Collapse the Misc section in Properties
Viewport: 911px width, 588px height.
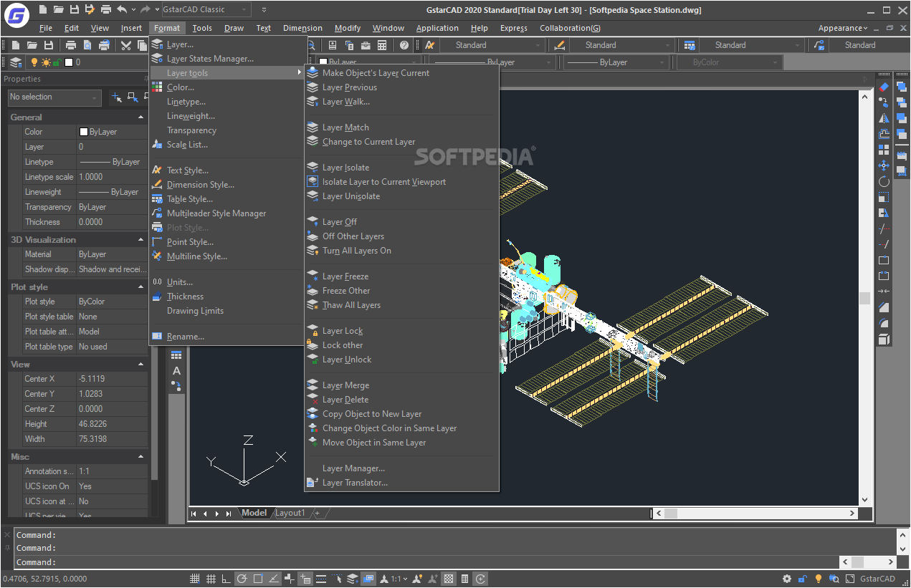tap(140, 456)
